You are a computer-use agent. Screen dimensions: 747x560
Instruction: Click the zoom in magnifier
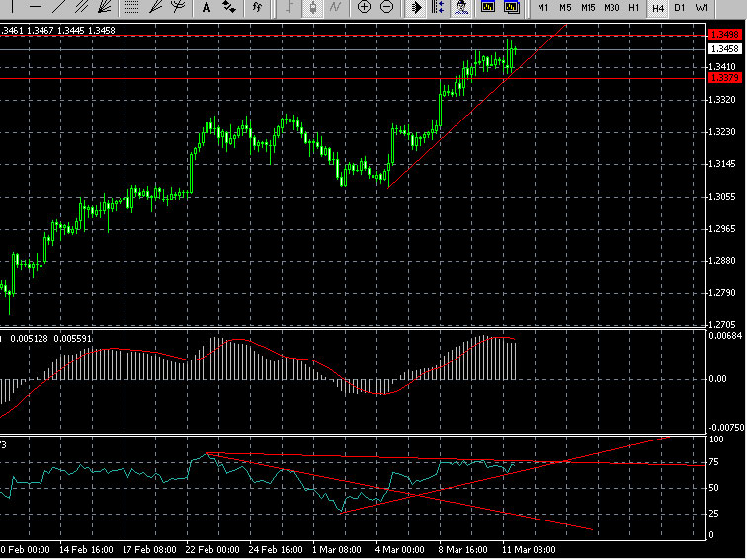pos(364,7)
